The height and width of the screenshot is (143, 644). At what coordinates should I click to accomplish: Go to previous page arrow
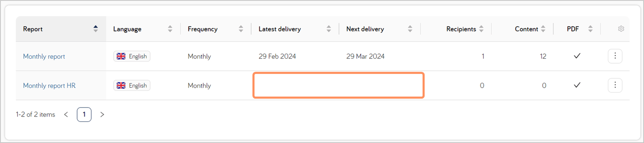[x=66, y=114]
